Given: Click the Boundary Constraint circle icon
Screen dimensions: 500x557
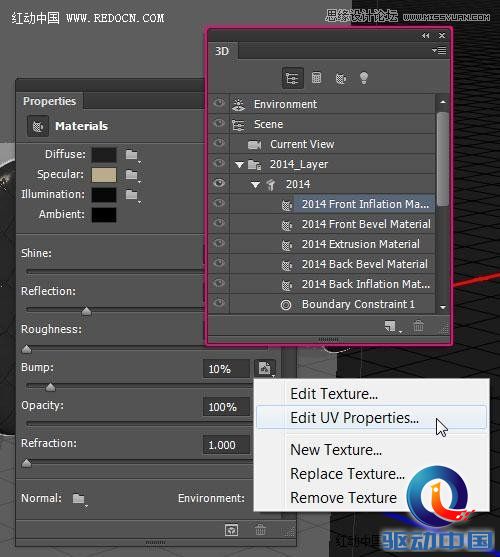Looking at the screenshot, I should click(x=286, y=305).
